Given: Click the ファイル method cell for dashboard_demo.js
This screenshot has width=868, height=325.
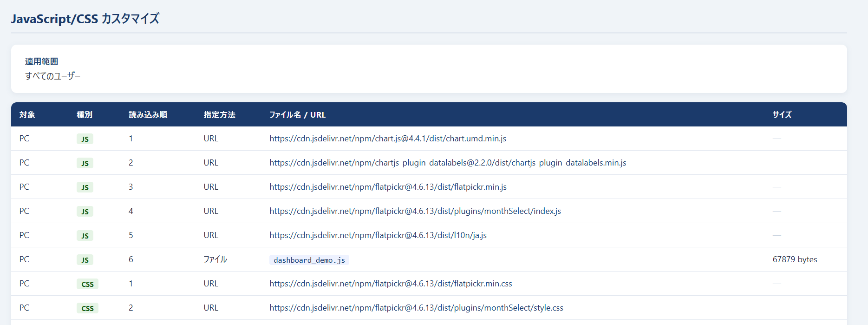Looking at the screenshot, I should tap(215, 259).
